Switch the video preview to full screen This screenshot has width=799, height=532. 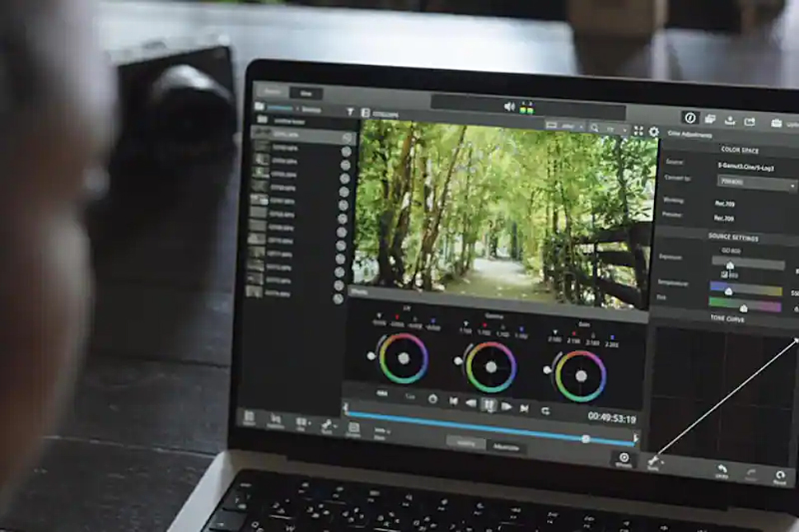(638, 130)
